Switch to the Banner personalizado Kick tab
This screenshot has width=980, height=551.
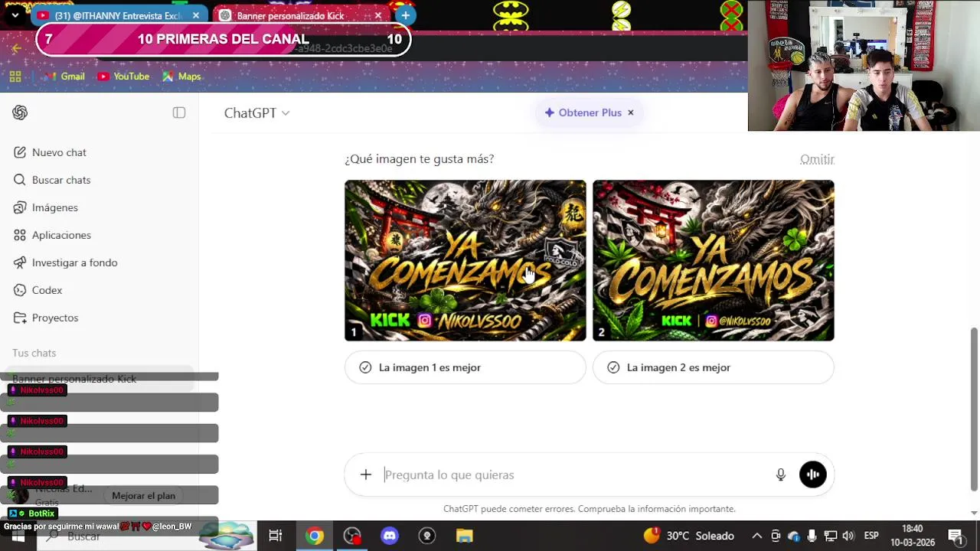coord(302,15)
